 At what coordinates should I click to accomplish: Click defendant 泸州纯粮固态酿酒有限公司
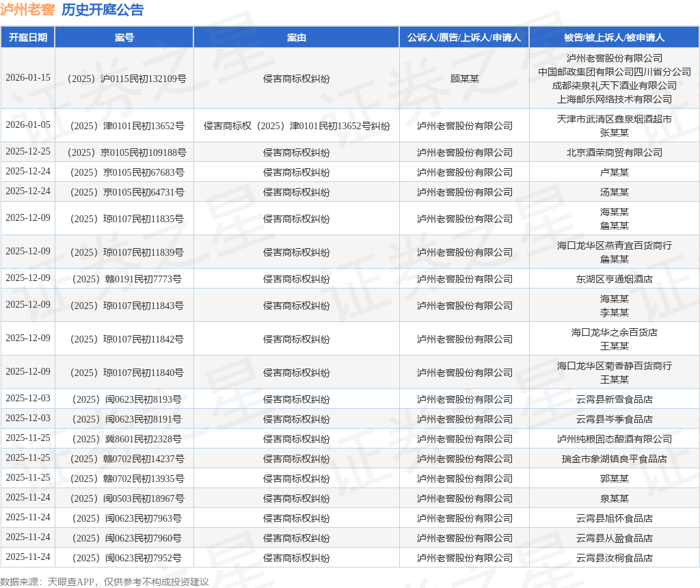pyautogui.click(x=615, y=439)
